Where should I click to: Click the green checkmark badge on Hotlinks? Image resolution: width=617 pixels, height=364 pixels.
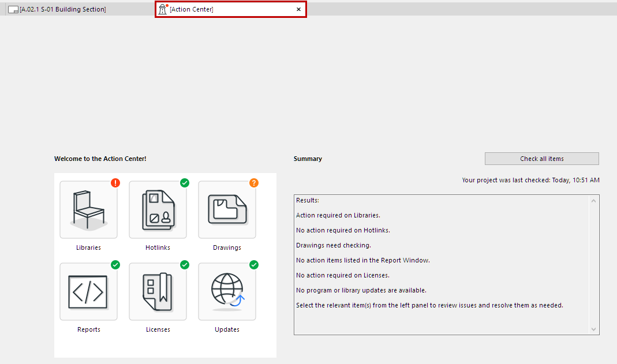click(185, 183)
